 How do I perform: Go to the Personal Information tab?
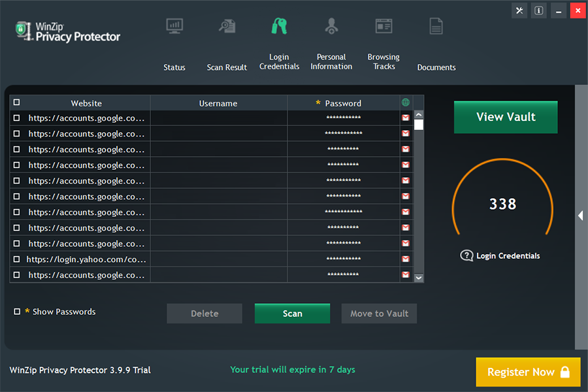(331, 62)
